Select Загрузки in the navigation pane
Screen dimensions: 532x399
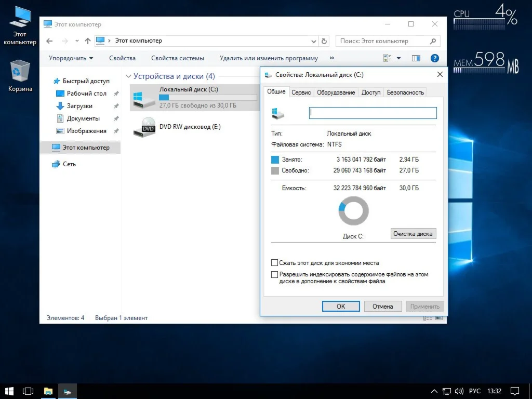click(79, 106)
